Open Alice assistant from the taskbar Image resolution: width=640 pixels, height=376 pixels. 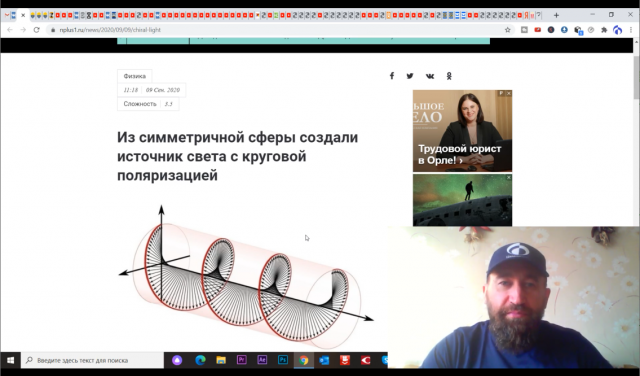[x=177, y=360]
